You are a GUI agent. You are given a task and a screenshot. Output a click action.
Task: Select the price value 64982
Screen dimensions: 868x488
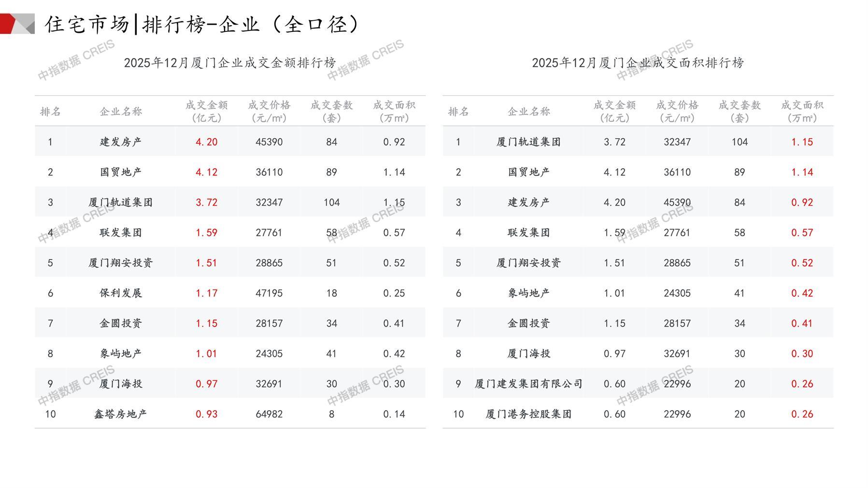pos(269,414)
